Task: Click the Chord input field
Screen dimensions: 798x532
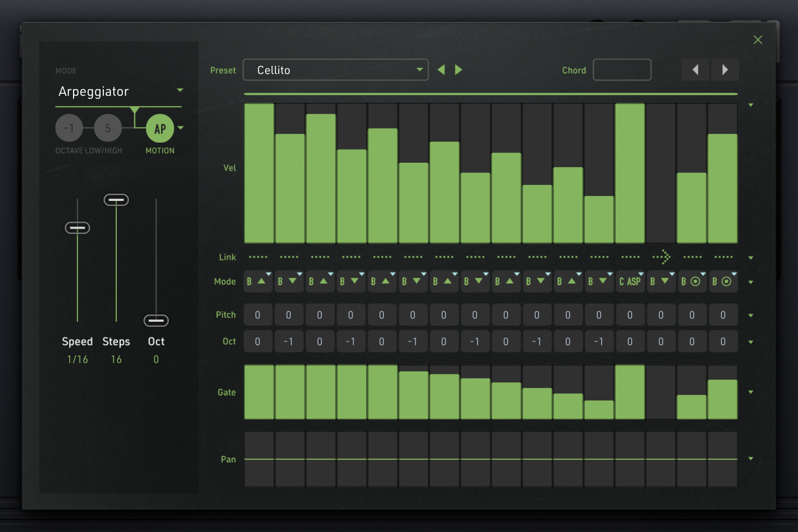Action: (x=622, y=70)
